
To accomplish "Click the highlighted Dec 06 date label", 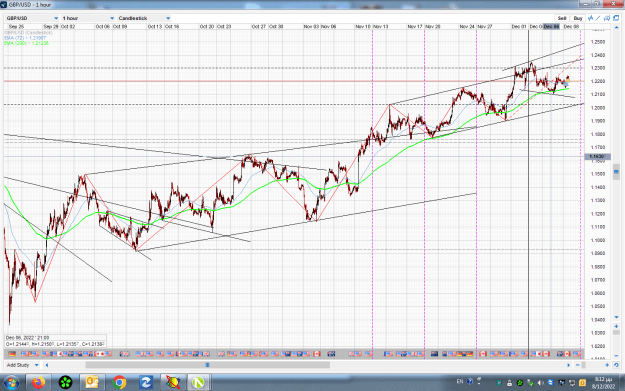I will coord(552,26).
